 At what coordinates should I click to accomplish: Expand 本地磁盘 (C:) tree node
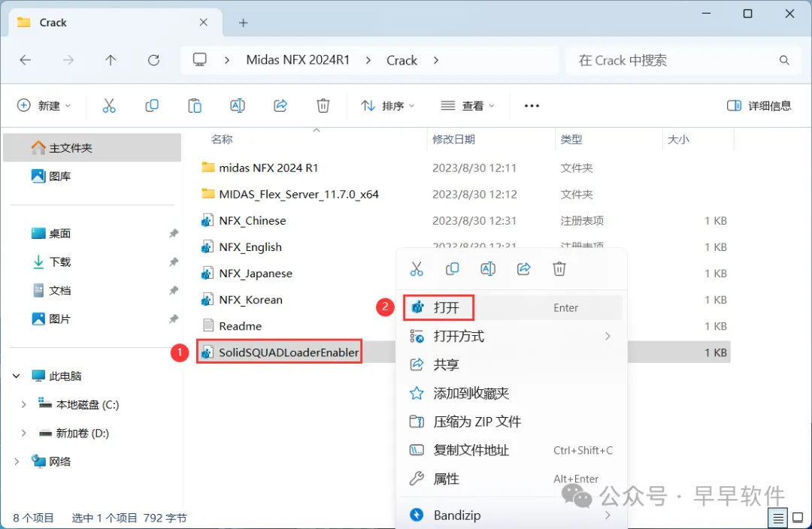(23, 404)
